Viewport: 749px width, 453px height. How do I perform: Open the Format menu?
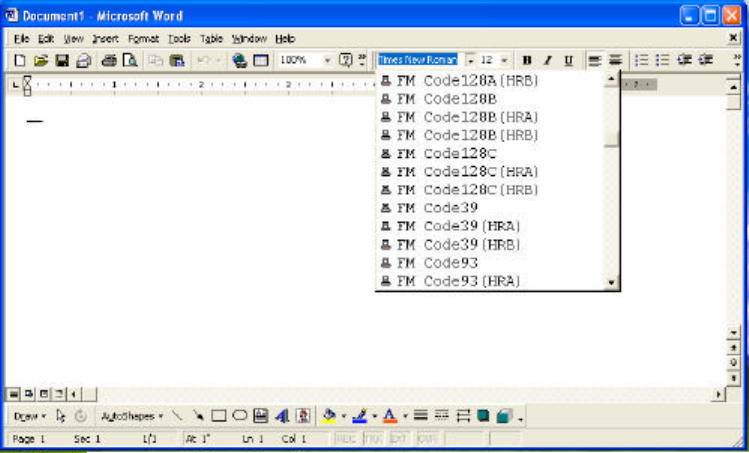pos(143,38)
